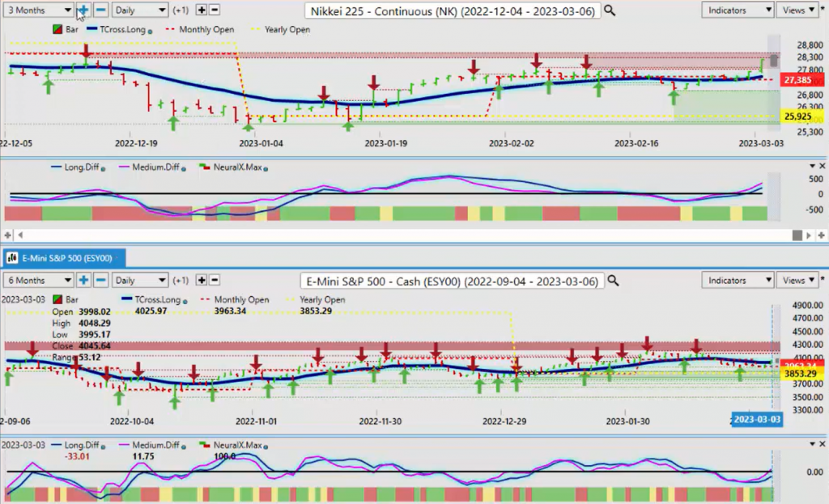Click the TCross.Long legend dot on the Nikkei chart
The width and height of the screenshot is (829, 504).
point(150,32)
